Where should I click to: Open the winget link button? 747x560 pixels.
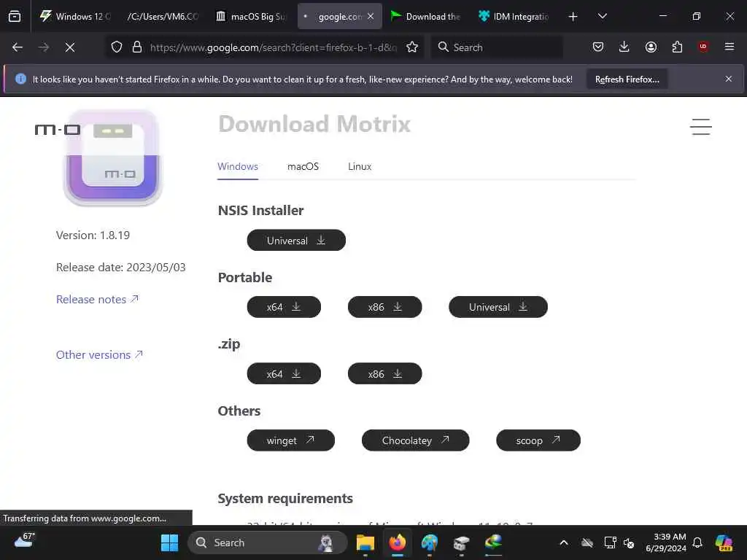[x=290, y=440]
